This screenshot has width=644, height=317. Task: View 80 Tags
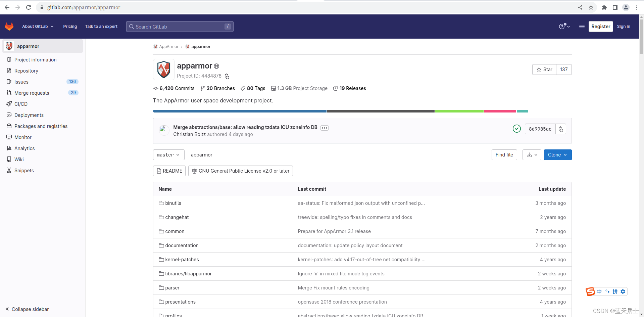253,88
